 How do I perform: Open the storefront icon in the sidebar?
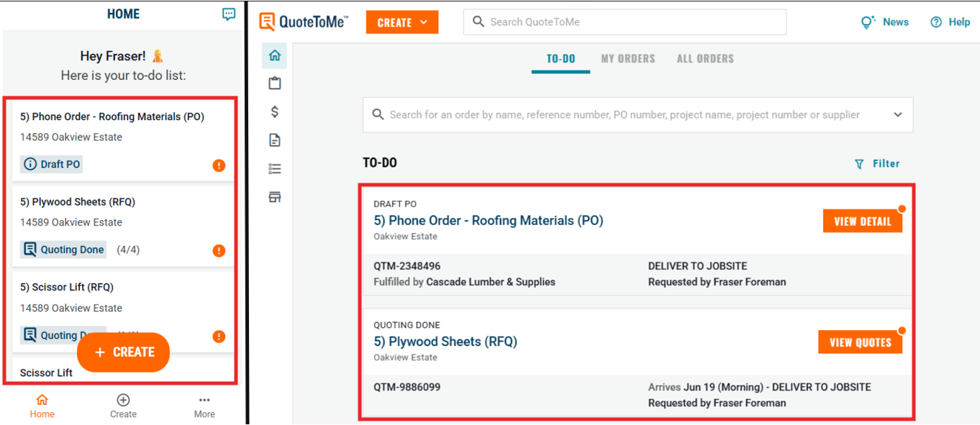(275, 197)
